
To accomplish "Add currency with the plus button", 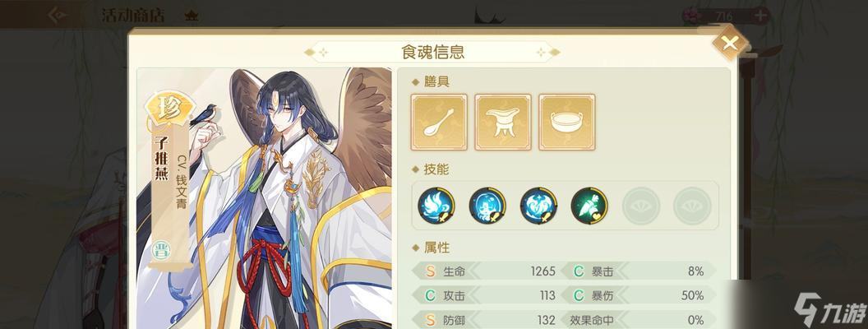I will click(761, 16).
